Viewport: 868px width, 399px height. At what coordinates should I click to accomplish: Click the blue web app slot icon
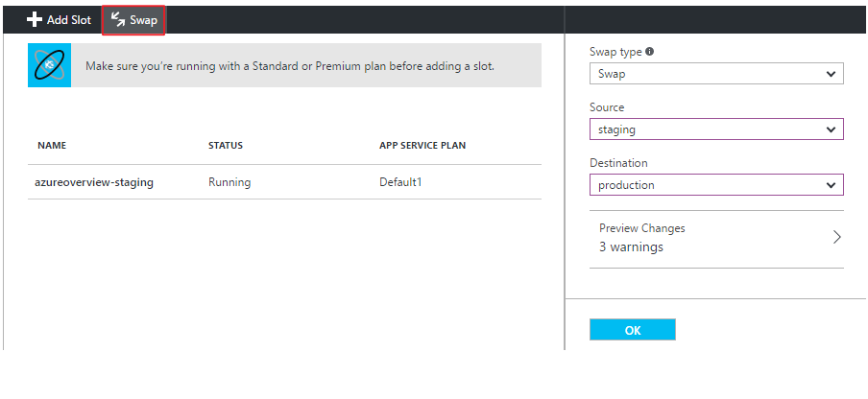[x=49, y=66]
